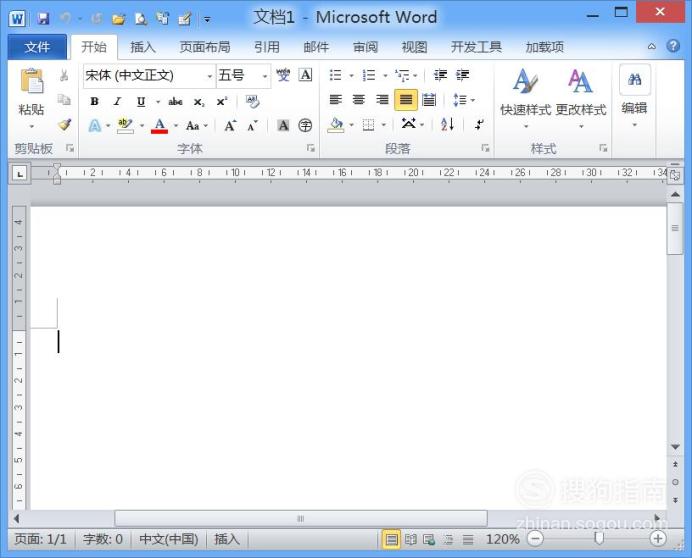This screenshot has height=558, width=692.
Task: Click the phonetic guide 变 icon
Action: coord(283,75)
